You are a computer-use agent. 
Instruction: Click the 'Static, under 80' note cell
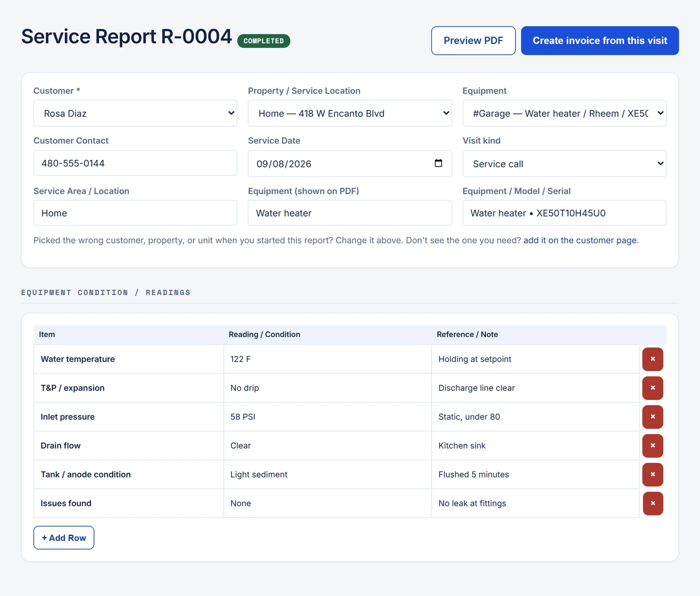tap(535, 417)
